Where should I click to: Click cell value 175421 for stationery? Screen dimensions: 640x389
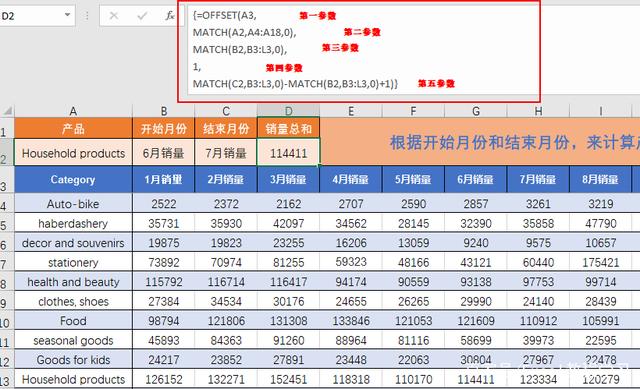pyautogui.click(x=600, y=262)
